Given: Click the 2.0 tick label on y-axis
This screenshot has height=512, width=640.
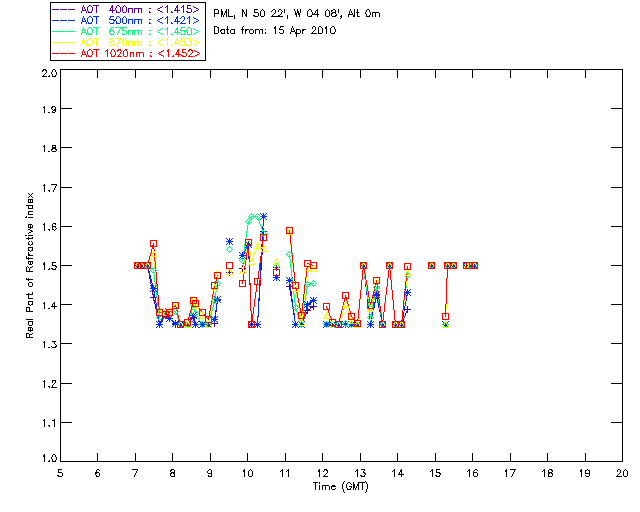Looking at the screenshot, I should [47, 74].
